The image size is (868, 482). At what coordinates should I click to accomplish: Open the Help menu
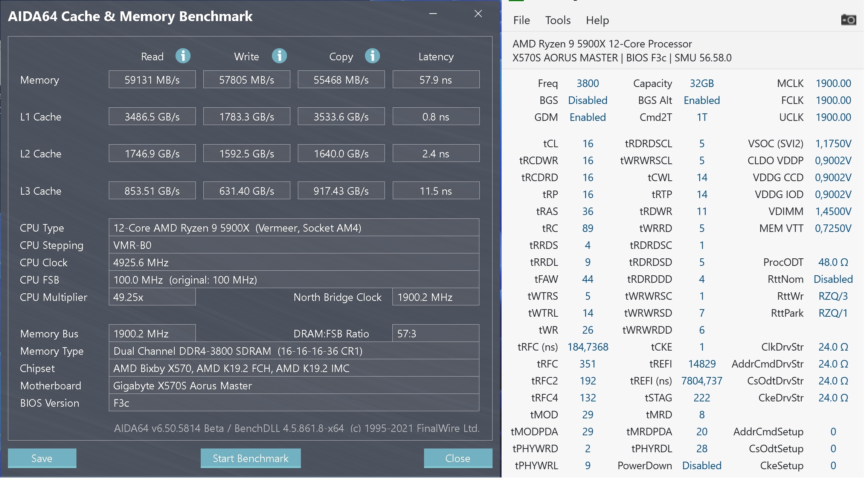coord(597,20)
